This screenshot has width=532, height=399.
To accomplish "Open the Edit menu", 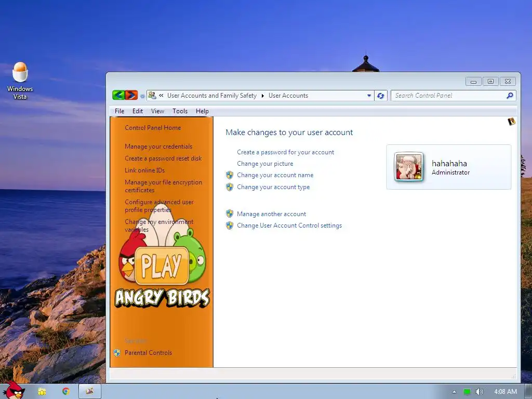I will 137,111.
